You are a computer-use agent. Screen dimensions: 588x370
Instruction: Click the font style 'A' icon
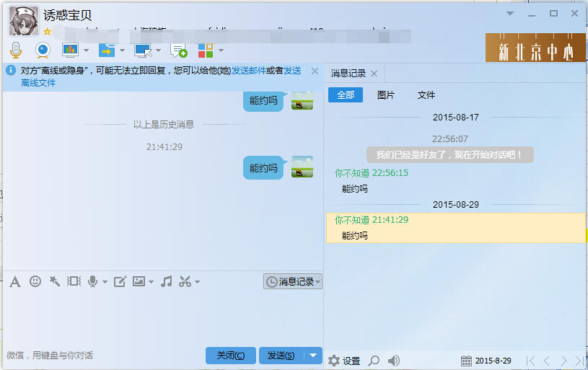pyautogui.click(x=14, y=281)
